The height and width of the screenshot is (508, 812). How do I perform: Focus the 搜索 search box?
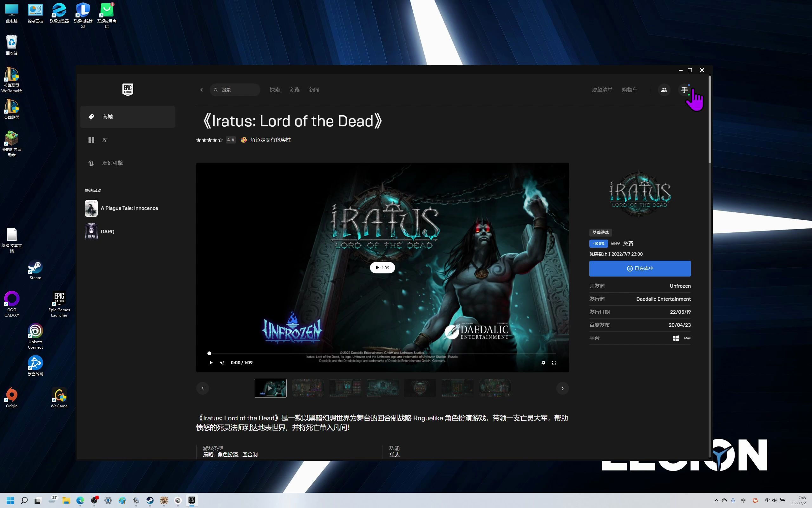(235, 90)
